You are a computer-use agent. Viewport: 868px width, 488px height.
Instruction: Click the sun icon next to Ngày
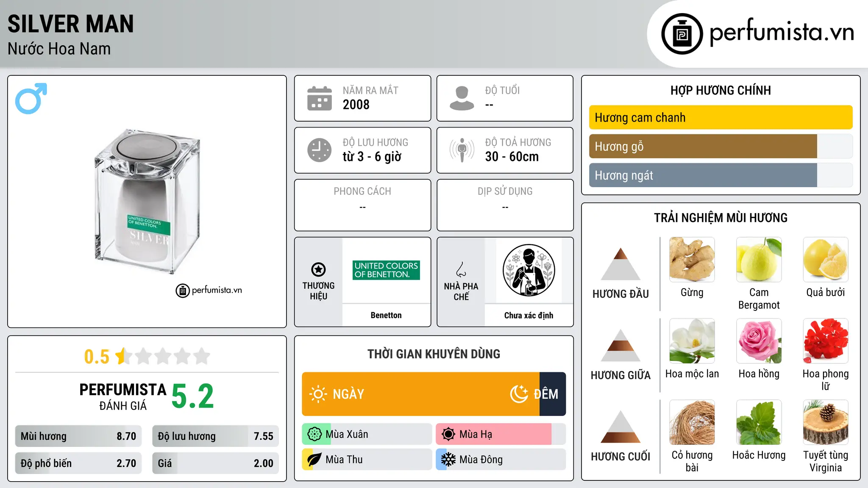pyautogui.click(x=318, y=394)
